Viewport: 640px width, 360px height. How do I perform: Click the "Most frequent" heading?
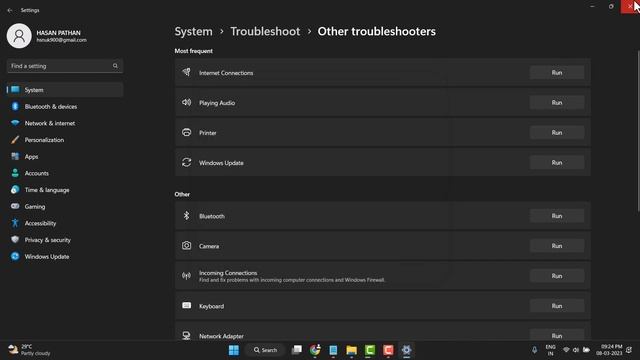click(x=193, y=51)
